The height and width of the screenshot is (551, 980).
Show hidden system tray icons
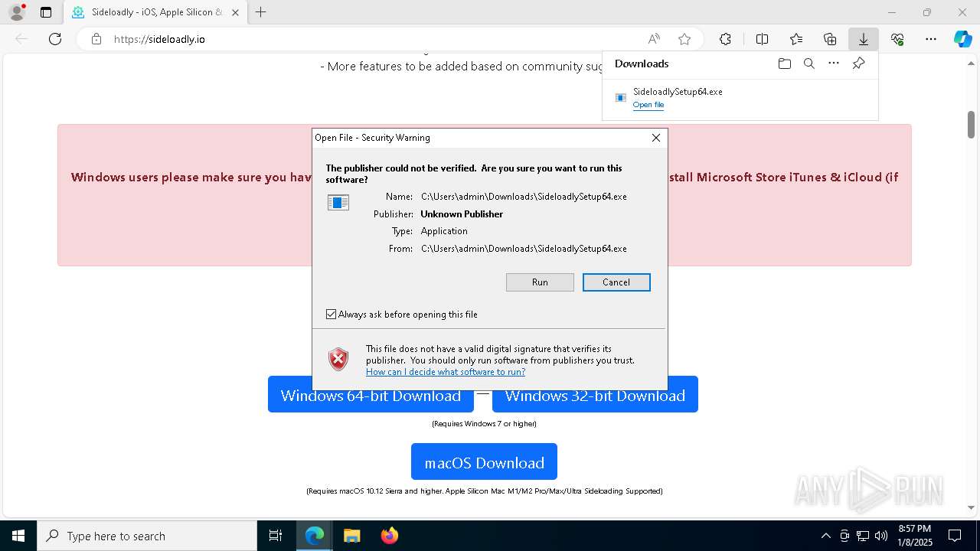(825, 536)
